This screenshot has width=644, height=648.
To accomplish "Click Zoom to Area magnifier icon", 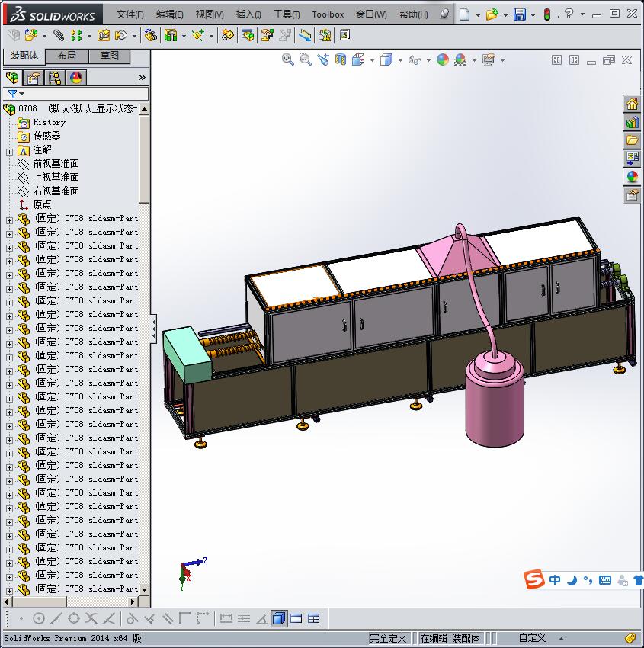I will [306, 59].
